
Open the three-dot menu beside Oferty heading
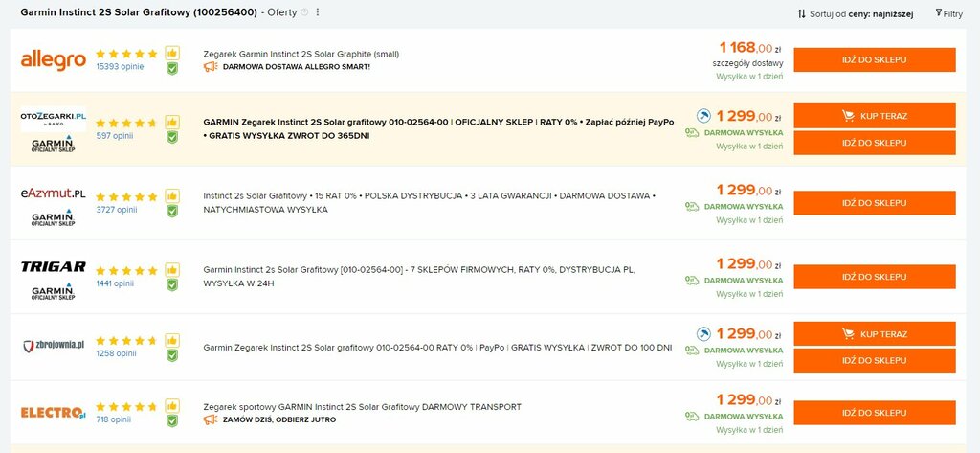click(x=318, y=11)
